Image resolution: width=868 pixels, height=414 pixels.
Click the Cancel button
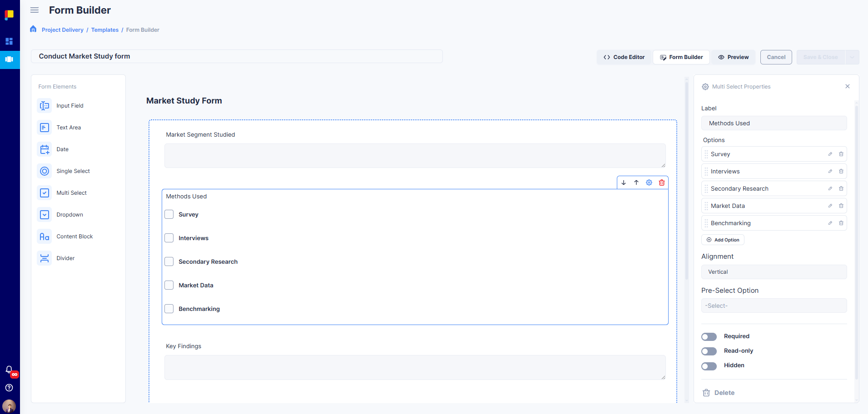pyautogui.click(x=776, y=57)
